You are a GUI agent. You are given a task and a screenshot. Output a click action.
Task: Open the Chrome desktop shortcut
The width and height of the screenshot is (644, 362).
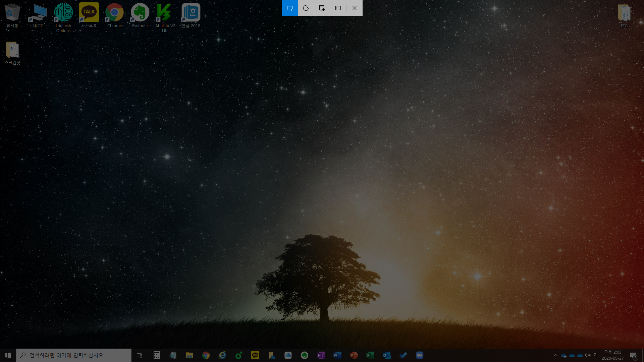point(114,15)
